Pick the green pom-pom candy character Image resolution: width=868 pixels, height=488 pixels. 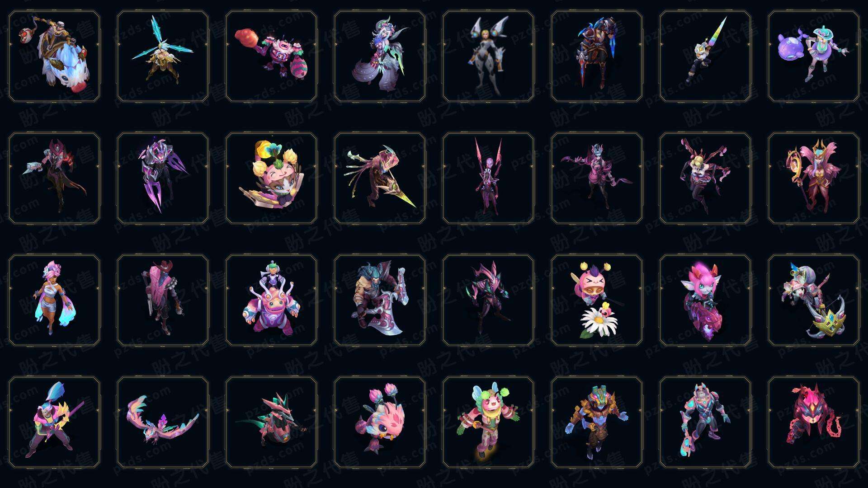pyautogui.click(x=488, y=422)
